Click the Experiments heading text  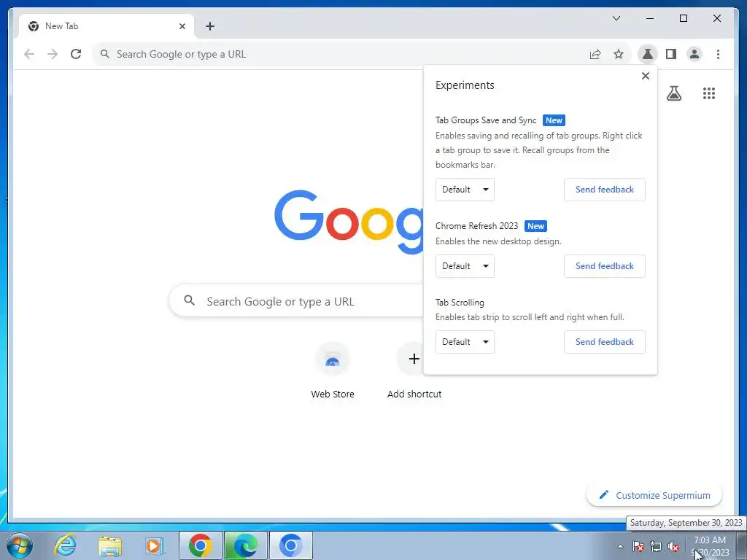[x=465, y=85]
